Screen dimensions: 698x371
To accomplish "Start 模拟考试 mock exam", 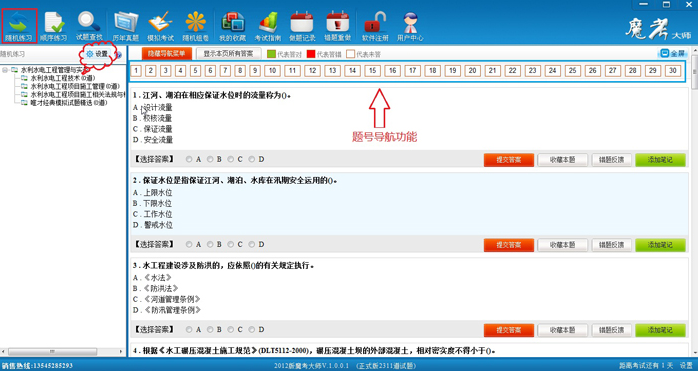I will coord(160,26).
